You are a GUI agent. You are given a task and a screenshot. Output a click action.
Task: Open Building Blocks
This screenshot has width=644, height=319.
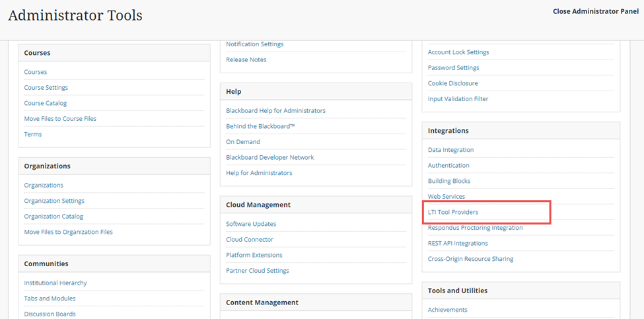point(449,181)
